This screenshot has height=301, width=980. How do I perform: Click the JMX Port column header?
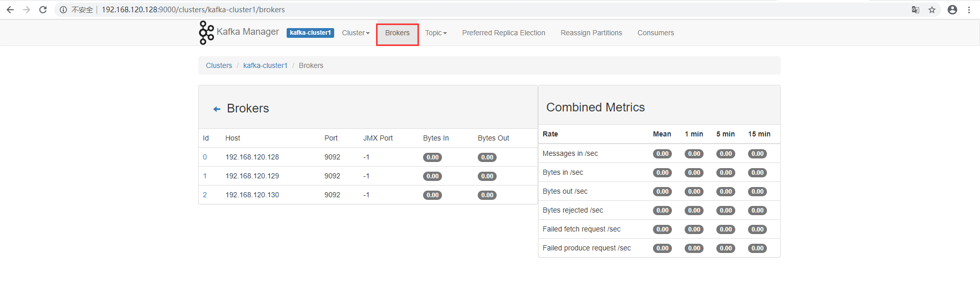click(378, 138)
